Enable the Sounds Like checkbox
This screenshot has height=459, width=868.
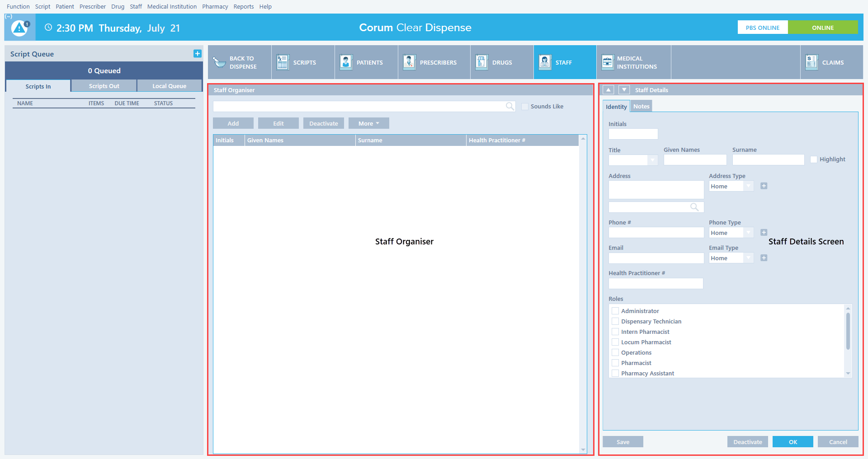[x=525, y=107]
